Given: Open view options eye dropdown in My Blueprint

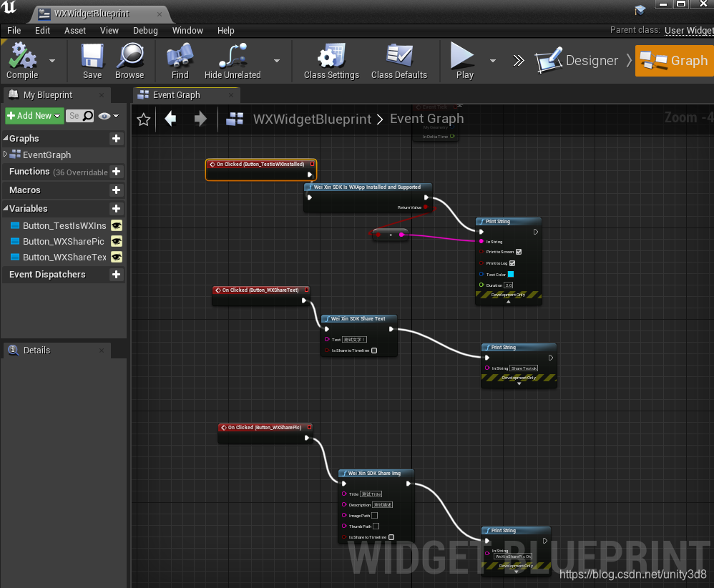Looking at the screenshot, I should tap(108, 116).
